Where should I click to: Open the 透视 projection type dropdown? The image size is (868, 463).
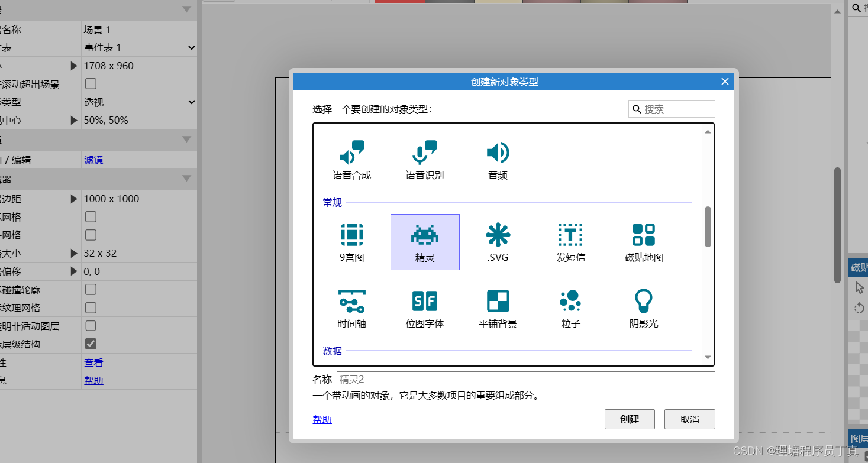tap(138, 102)
